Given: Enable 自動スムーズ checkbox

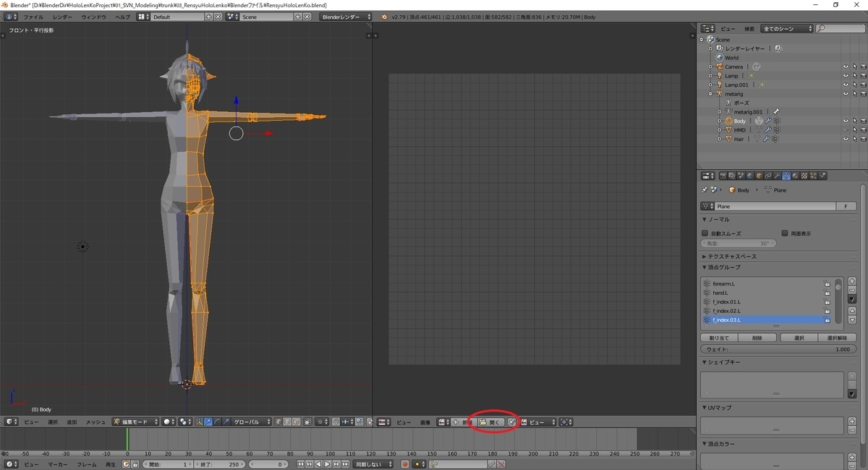Looking at the screenshot, I should [705, 234].
